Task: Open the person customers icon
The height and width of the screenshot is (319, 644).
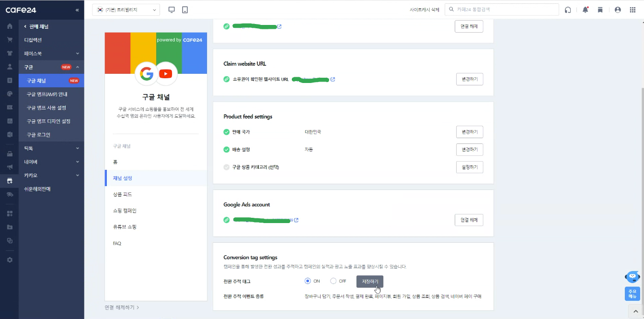Action: (x=10, y=67)
